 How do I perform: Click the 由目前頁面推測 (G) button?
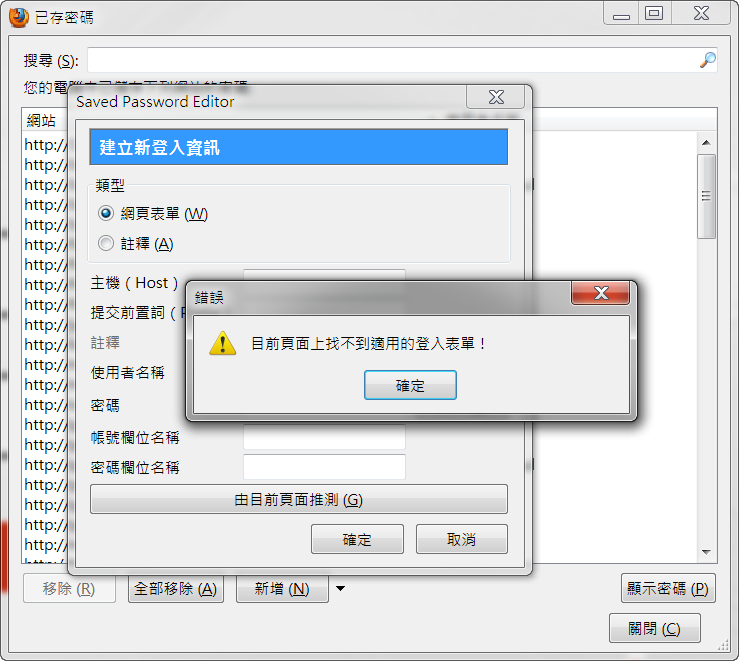[299, 499]
